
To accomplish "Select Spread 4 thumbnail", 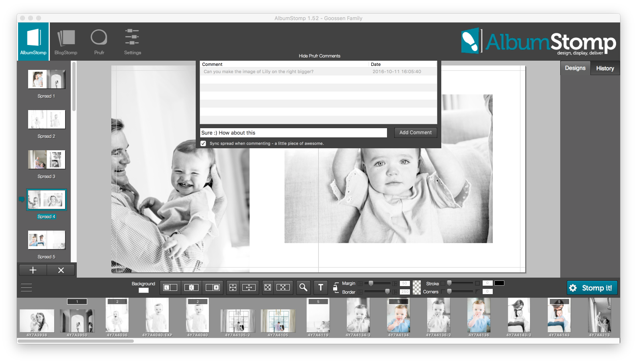I will tap(47, 200).
